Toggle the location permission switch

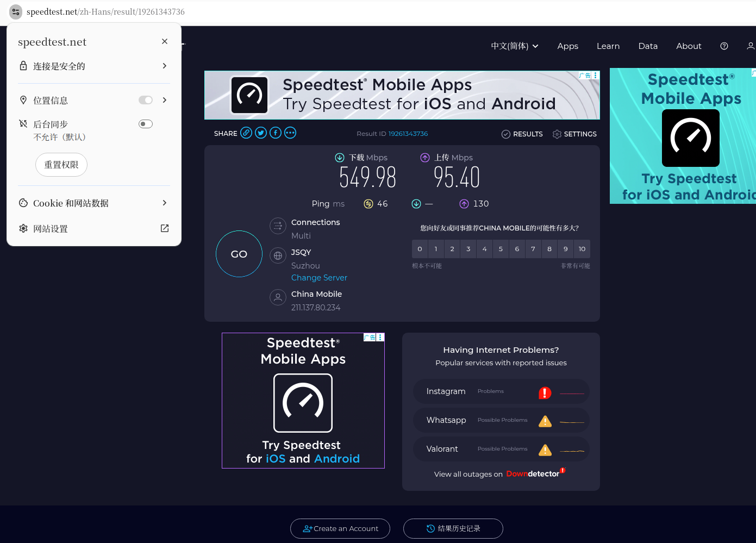[x=146, y=100]
